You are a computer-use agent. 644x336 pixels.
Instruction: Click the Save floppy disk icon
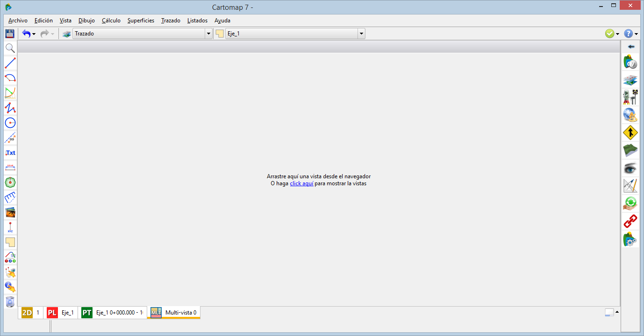click(x=10, y=34)
